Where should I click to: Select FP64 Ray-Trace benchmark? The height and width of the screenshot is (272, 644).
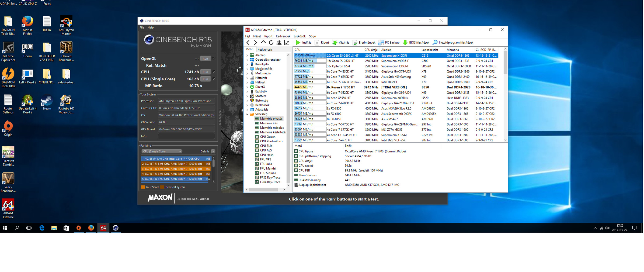[270, 182]
